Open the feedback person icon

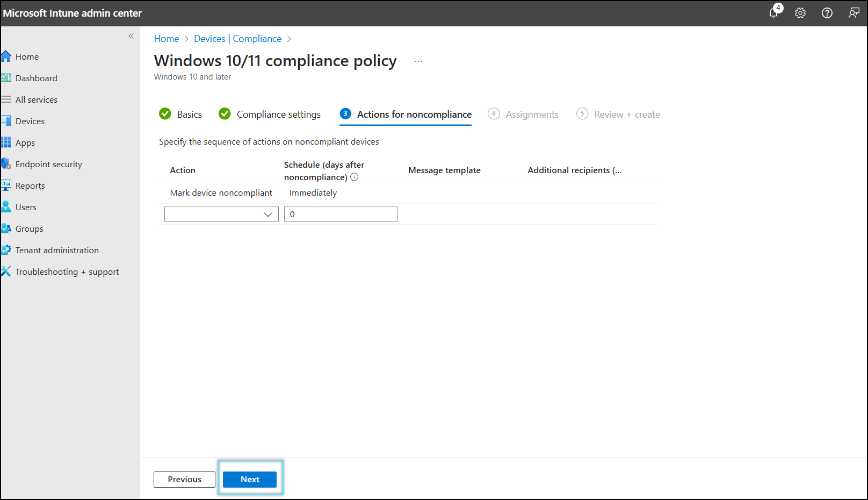(853, 13)
